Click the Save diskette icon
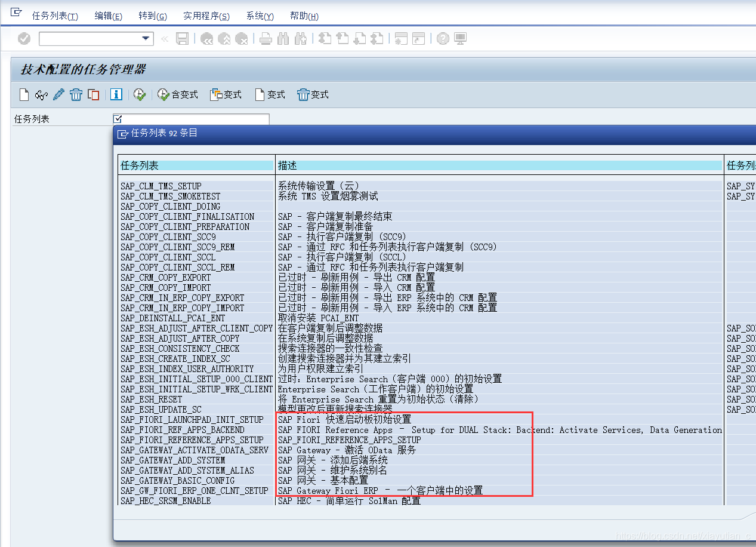Viewport: 756px width, 547px height. pos(183,39)
